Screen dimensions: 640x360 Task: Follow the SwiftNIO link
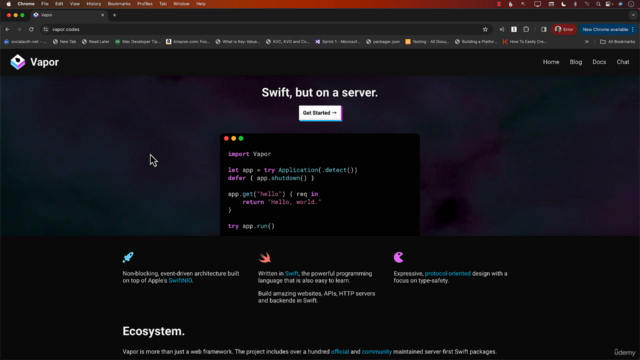tap(180, 281)
